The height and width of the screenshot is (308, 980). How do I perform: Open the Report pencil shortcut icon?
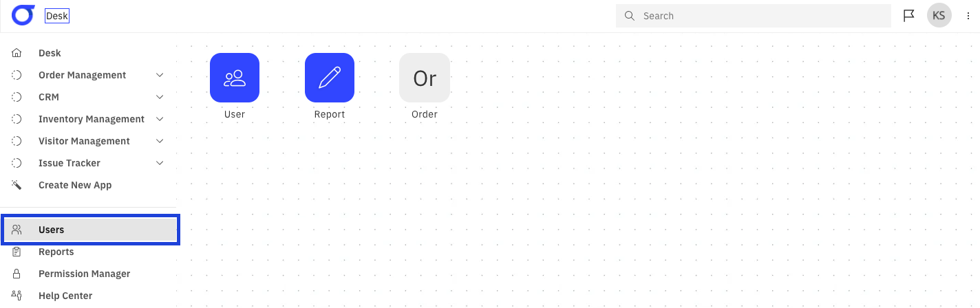[330, 78]
